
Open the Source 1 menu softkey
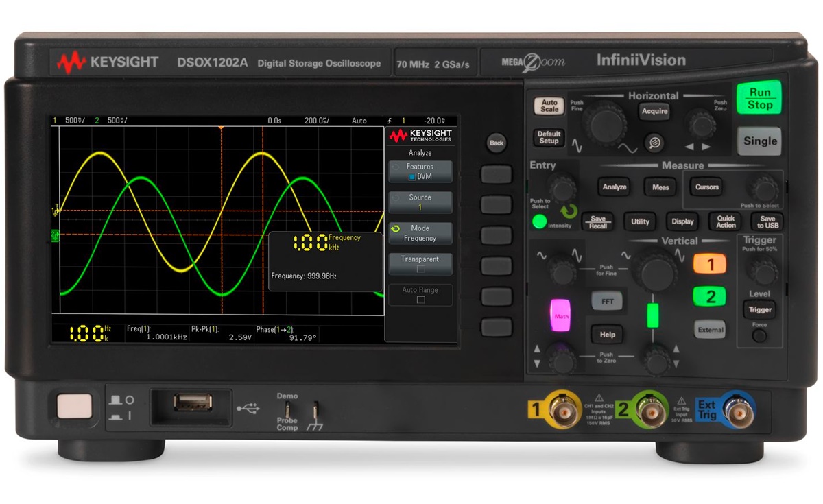(x=420, y=202)
